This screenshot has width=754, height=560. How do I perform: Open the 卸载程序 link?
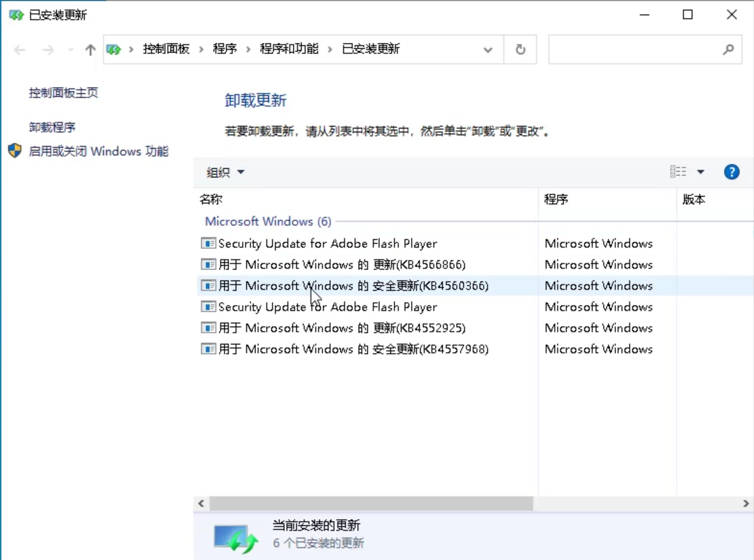point(52,127)
